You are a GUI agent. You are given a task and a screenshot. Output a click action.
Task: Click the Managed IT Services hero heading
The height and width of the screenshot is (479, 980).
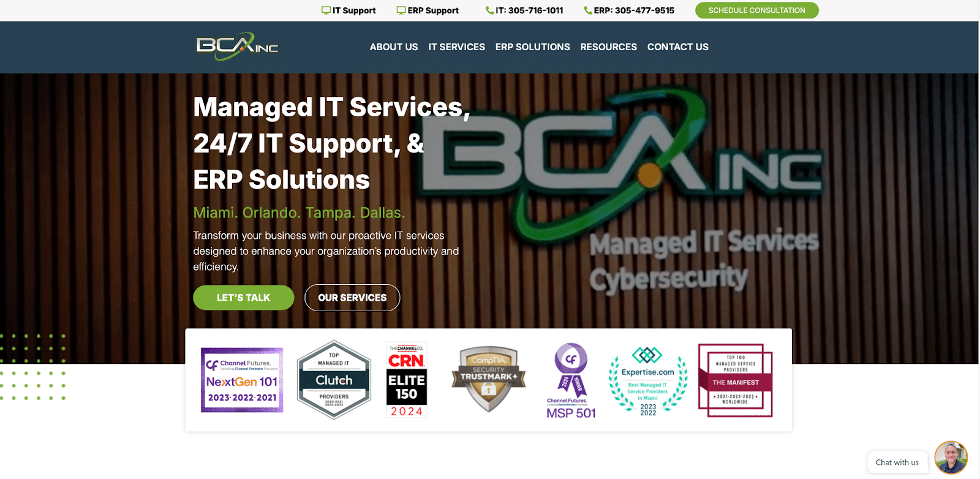[x=331, y=144]
